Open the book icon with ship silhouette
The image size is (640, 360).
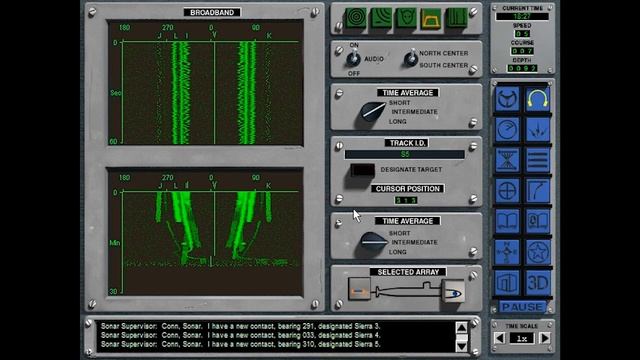538,221
